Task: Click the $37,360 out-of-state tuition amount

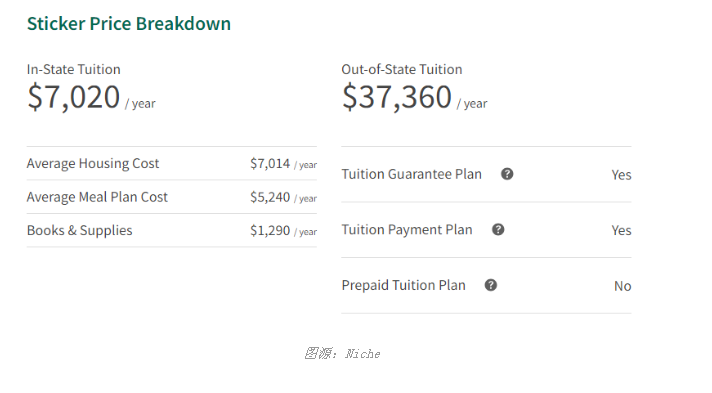Action: click(397, 97)
